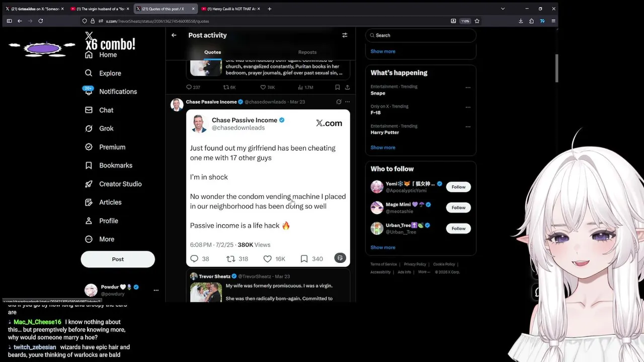Switch to the Reposts tab

(307, 52)
